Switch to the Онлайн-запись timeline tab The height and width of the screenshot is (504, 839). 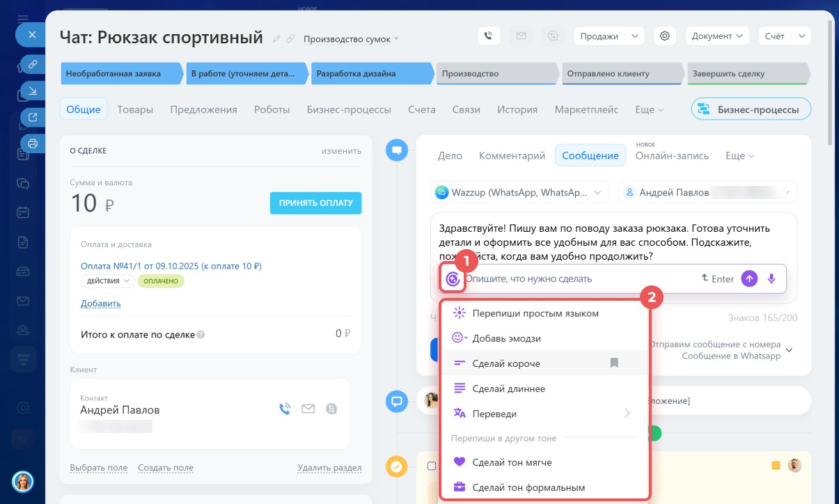pyautogui.click(x=672, y=155)
